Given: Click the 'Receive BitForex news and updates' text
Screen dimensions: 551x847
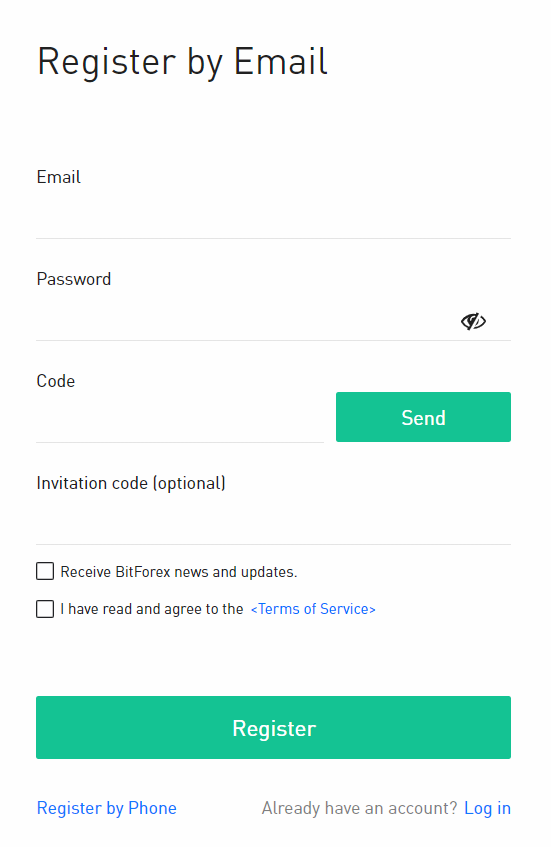Looking at the screenshot, I should click(179, 572).
